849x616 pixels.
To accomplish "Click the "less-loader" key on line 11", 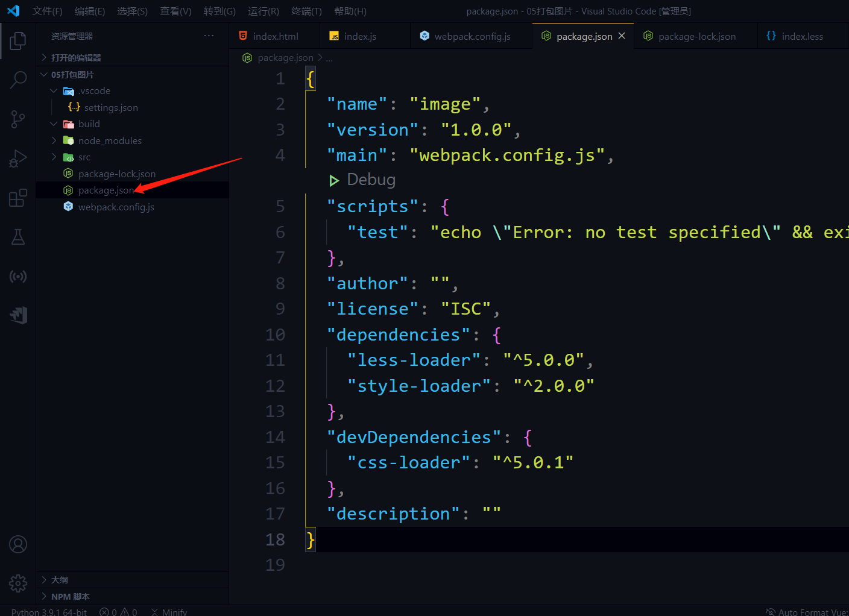I will 414,360.
